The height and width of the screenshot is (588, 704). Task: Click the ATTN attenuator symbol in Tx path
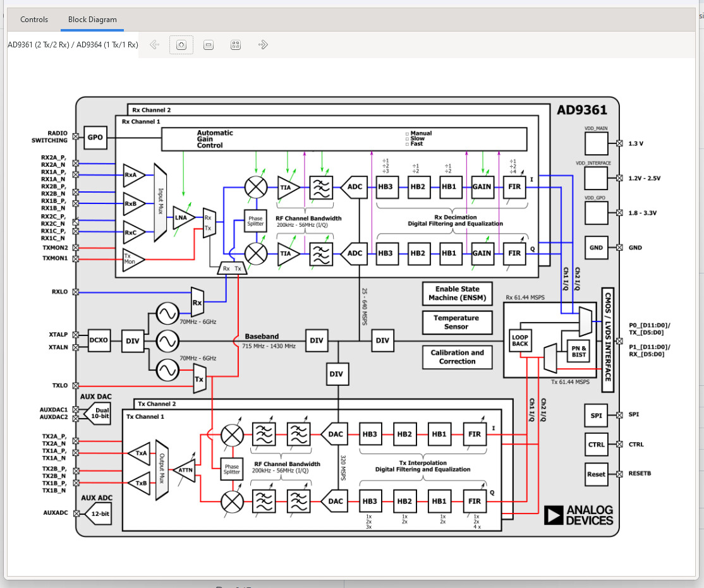click(x=185, y=469)
